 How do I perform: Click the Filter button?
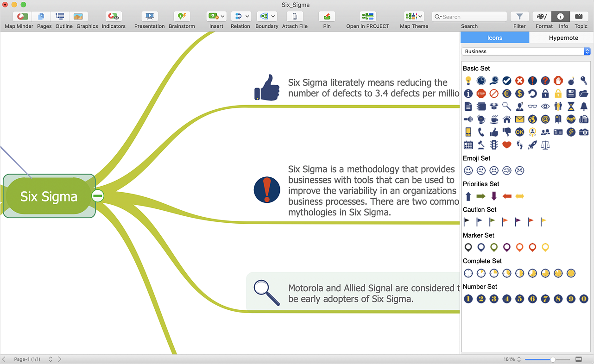coord(519,17)
